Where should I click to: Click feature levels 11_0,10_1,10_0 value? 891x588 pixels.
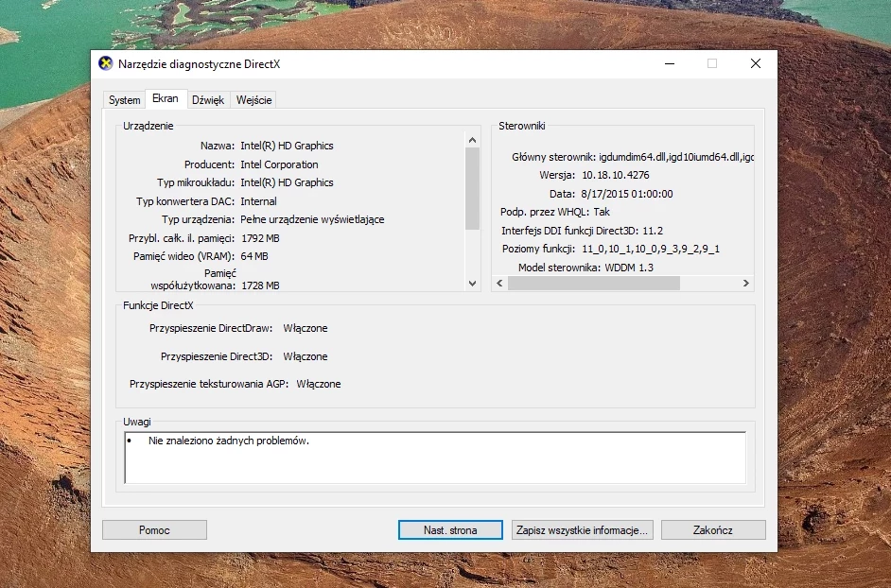pyautogui.click(x=651, y=249)
